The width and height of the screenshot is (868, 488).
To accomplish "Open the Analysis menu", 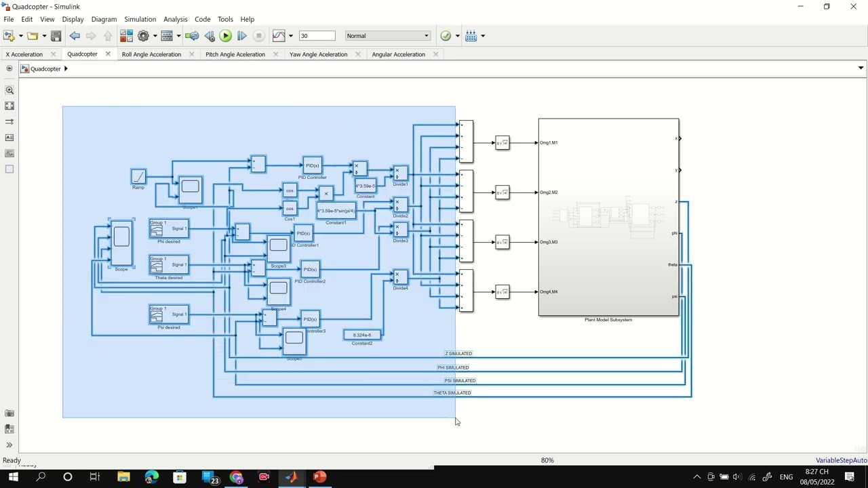I will [x=175, y=19].
